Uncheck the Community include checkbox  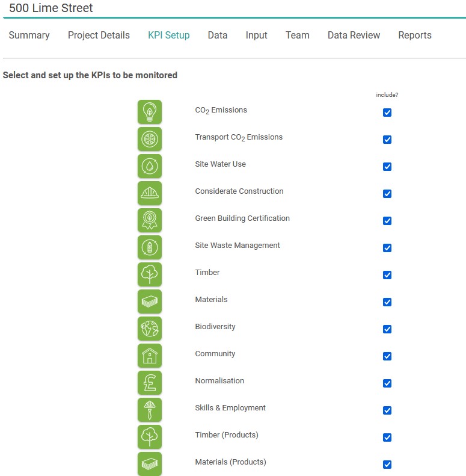(x=387, y=356)
